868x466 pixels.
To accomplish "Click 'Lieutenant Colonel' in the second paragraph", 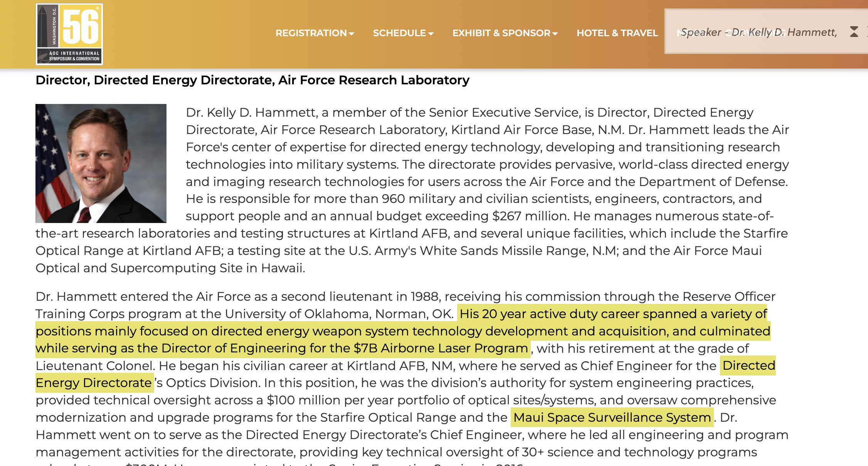I will point(95,365).
